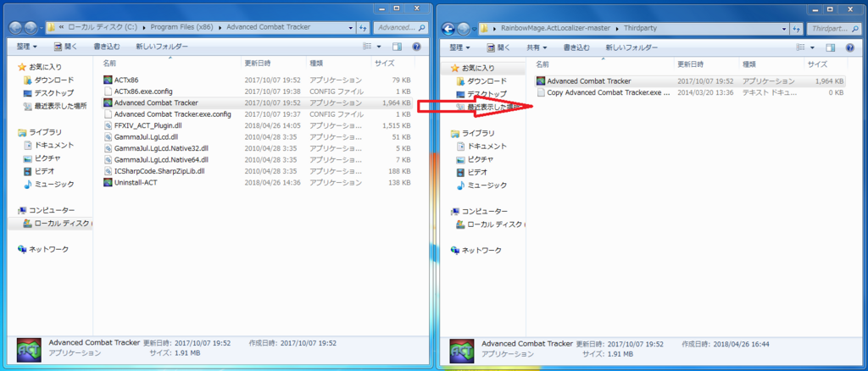
Task: Open 共有 dropdown in Thirdparty window
Action: 537,47
